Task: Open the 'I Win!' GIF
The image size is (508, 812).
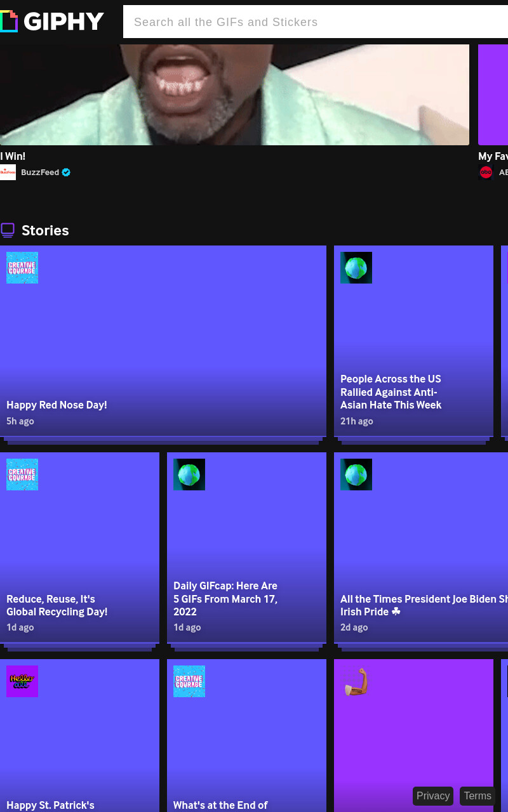Action: 234,95
